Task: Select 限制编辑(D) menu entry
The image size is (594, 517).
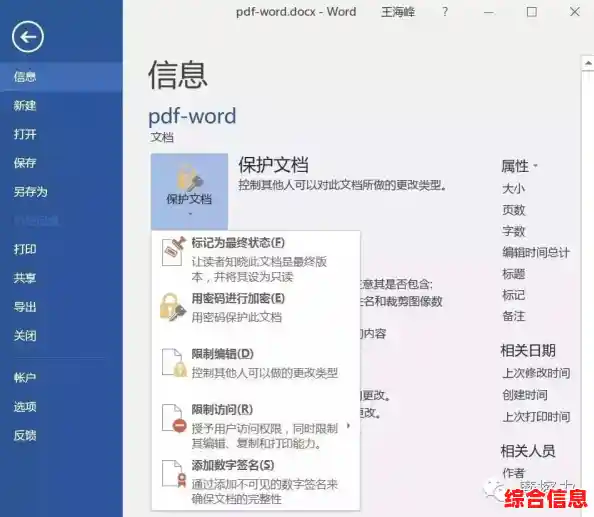Action: [256, 363]
